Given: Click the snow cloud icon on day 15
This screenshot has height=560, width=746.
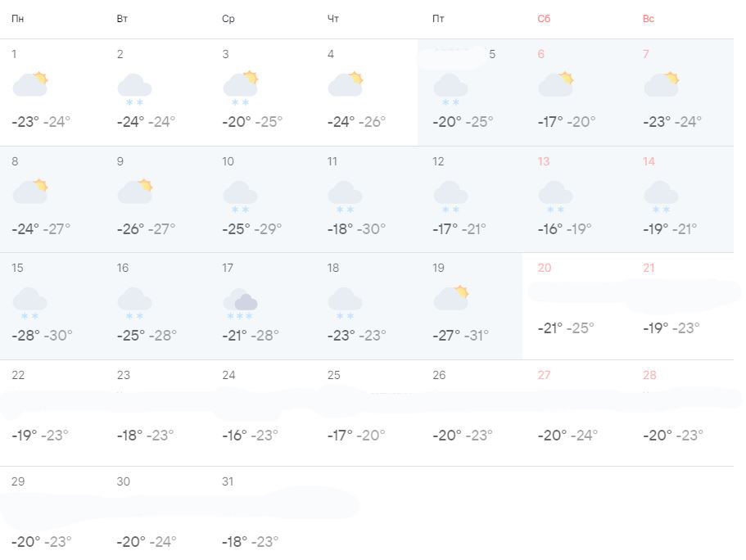Looking at the screenshot, I should point(30,302).
